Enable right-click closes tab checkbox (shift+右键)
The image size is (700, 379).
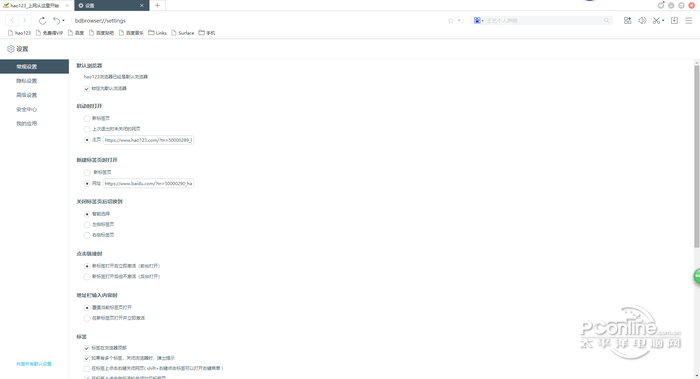87,369
